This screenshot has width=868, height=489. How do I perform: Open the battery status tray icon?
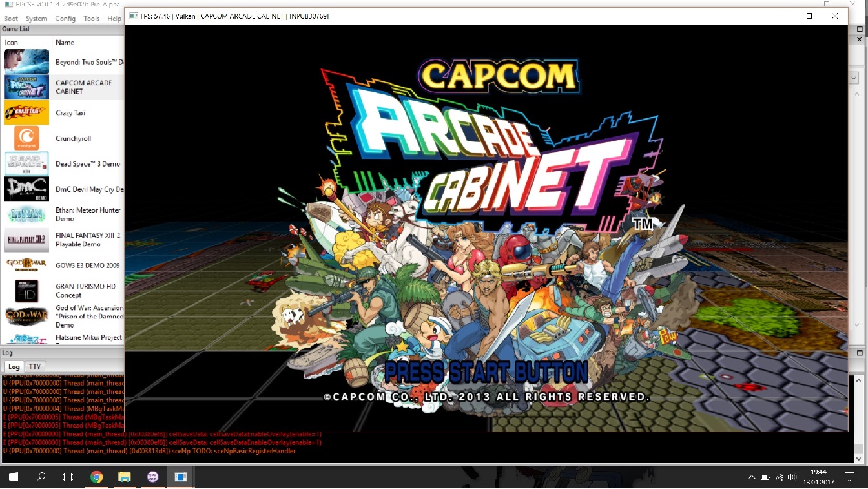pos(765,477)
